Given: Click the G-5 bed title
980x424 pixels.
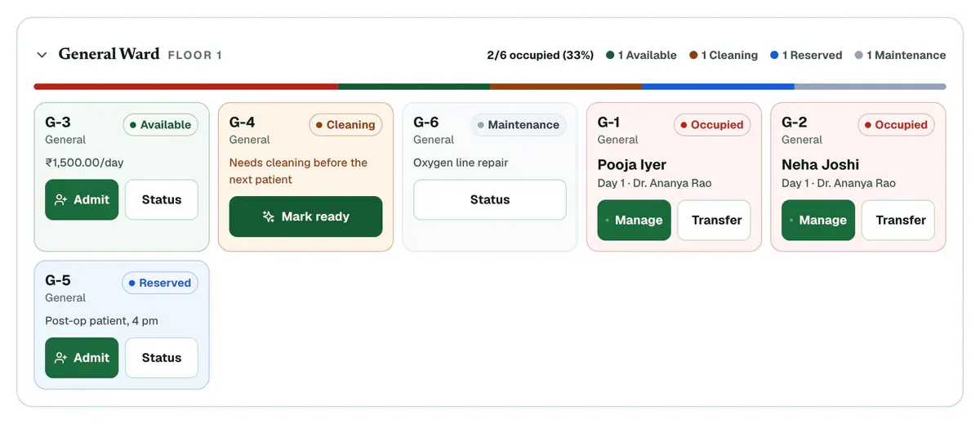Looking at the screenshot, I should pyautogui.click(x=58, y=281).
